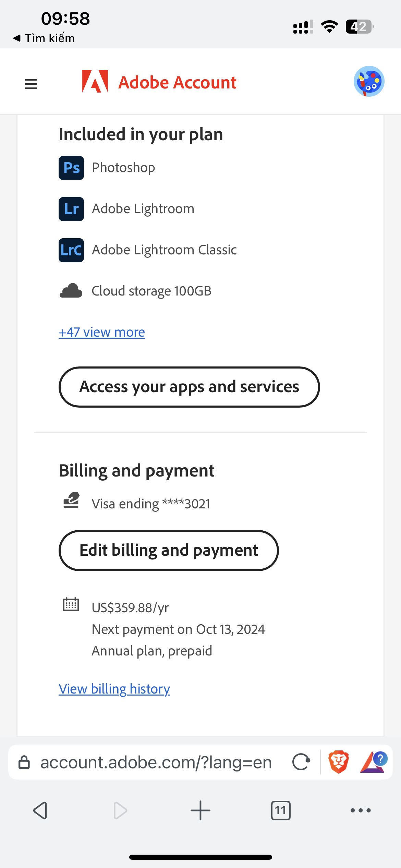Expand the +47 view more list

pos(102,332)
